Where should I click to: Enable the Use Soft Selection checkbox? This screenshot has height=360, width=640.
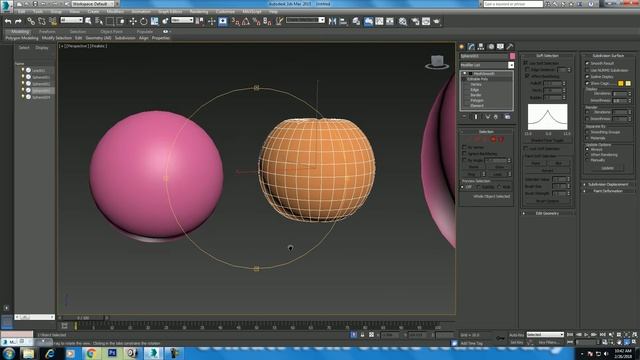pyautogui.click(x=526, y=63)
